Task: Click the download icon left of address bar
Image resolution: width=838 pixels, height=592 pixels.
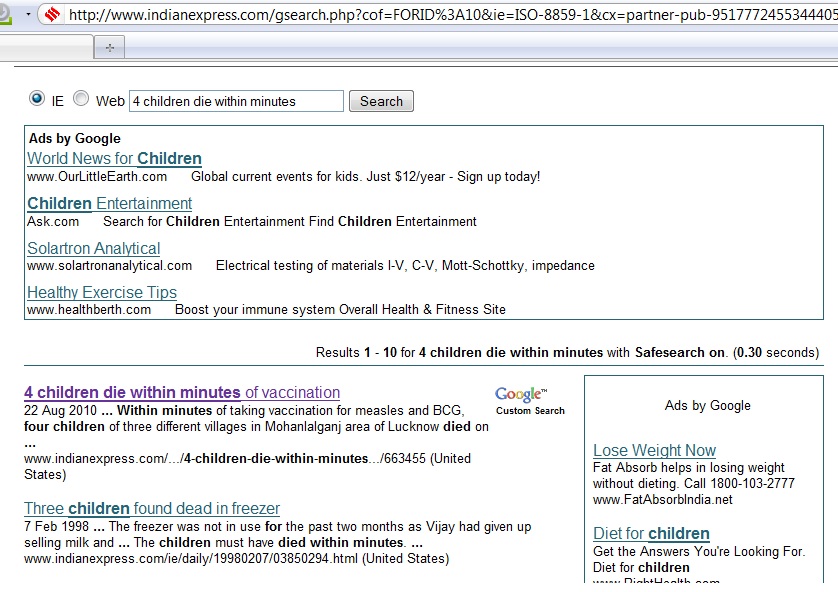Action: click(x=5, y=14)
